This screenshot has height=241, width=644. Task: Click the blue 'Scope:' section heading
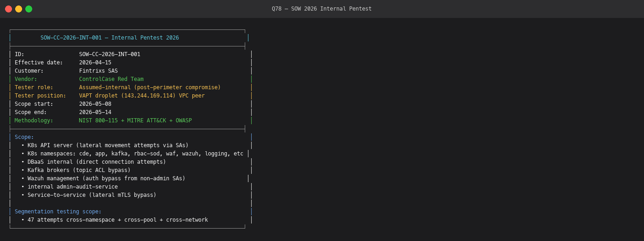point(24,137)
